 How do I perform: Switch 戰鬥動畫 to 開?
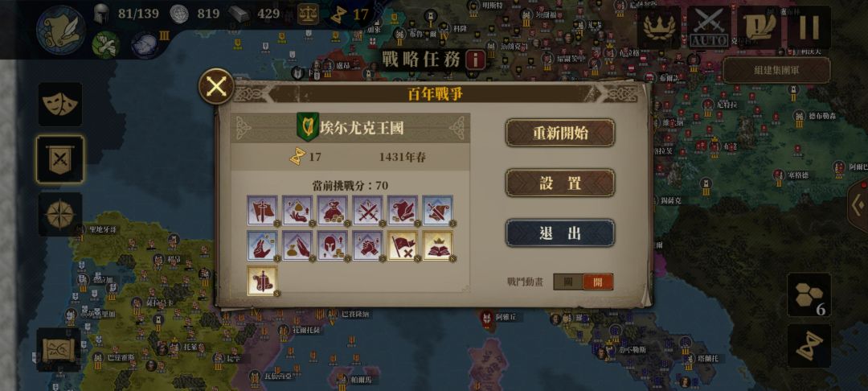pyautogui.click(x=598, y=282)
